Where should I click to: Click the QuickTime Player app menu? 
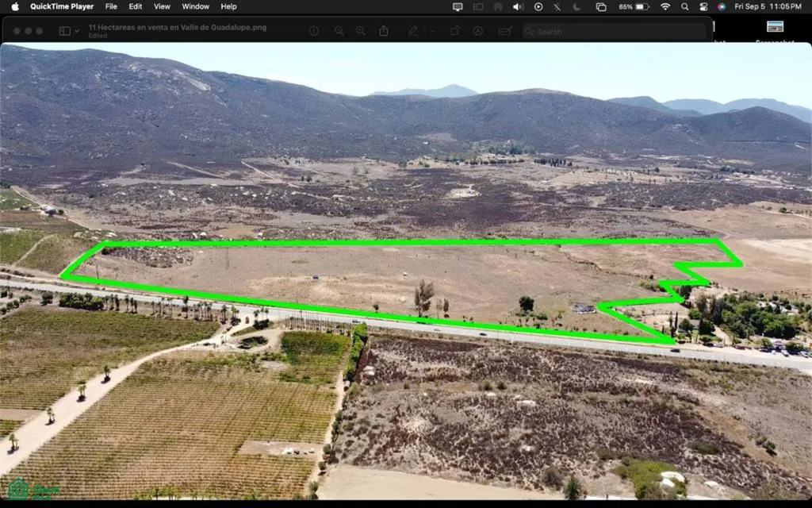click(x=62, y=6)
